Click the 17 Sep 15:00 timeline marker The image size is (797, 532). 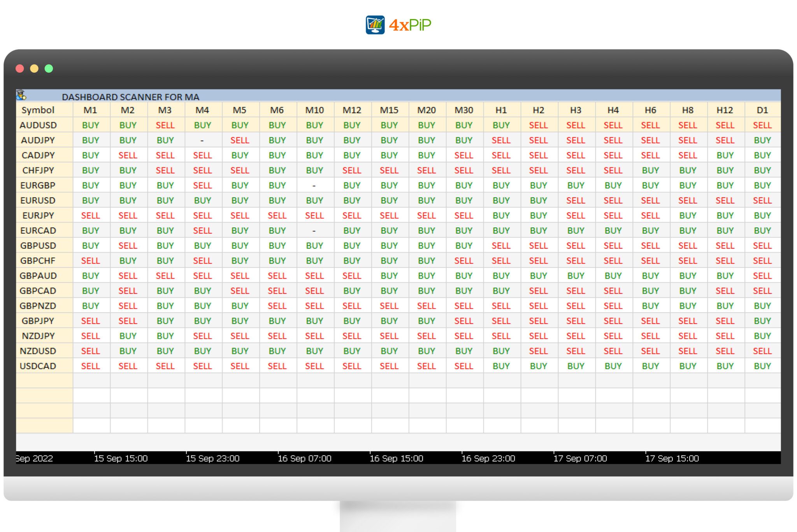pos(672,458)
